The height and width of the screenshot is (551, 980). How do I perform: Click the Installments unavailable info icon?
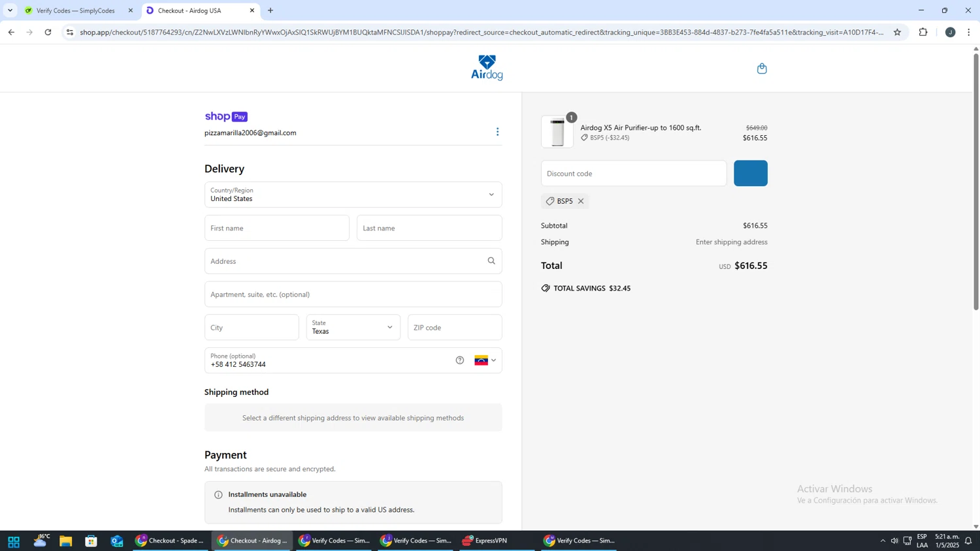tap(218, 495)
